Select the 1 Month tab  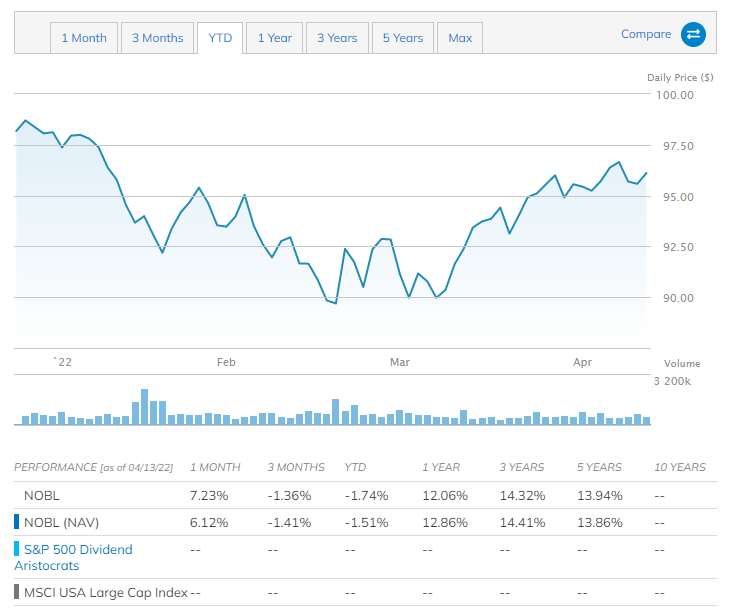click(x=84, y=38)
